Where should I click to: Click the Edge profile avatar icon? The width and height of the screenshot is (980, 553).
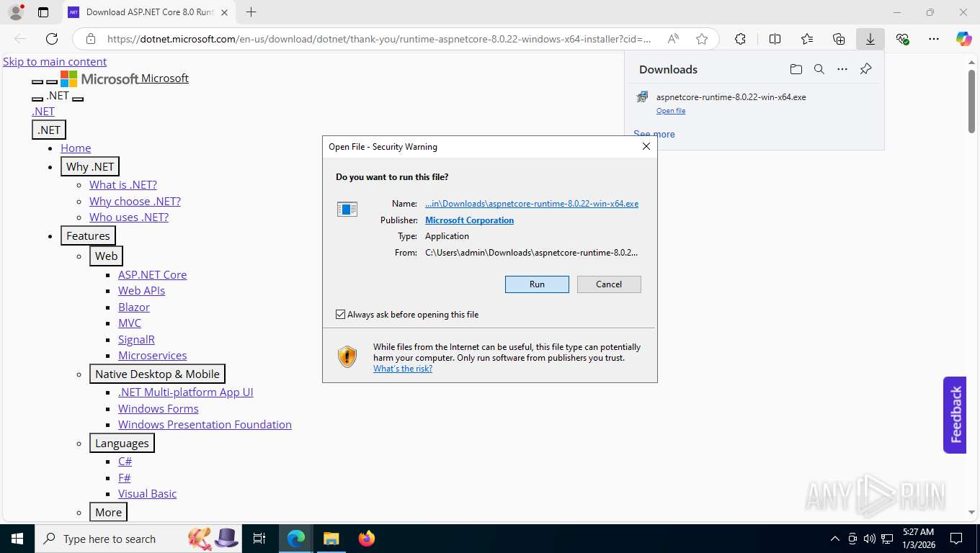15,12
